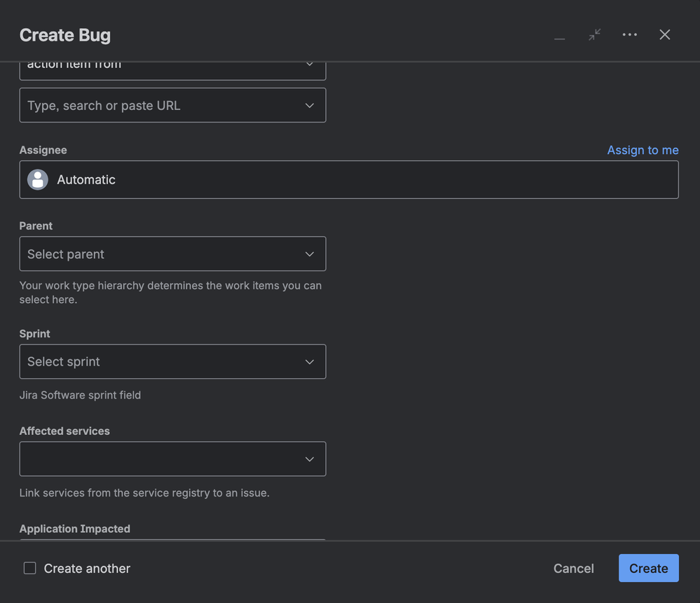Click the linked work item URL chevron
Viewport: 700px width, 603px height.
[x=310, y=106]
